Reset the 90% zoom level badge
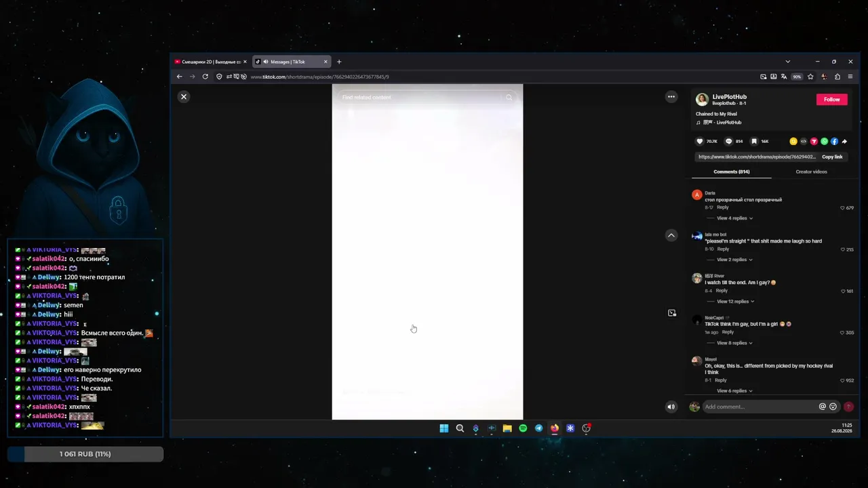 (x=797, y=77)
